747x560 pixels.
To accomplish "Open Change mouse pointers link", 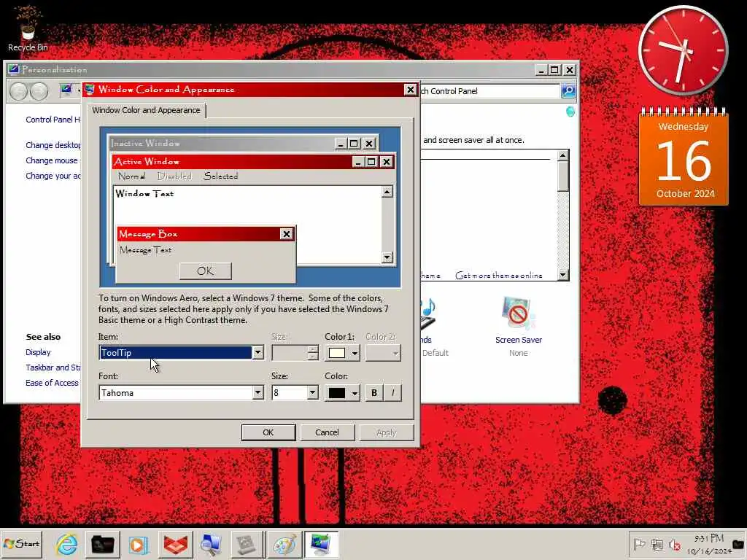I will tap(52, 160).
